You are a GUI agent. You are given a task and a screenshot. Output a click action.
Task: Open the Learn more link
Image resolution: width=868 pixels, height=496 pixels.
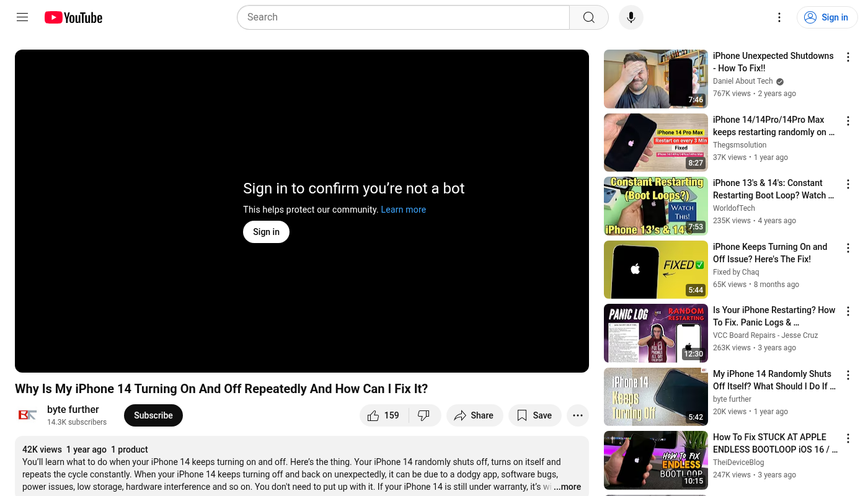pyautogui.click(x=403, y=210)
